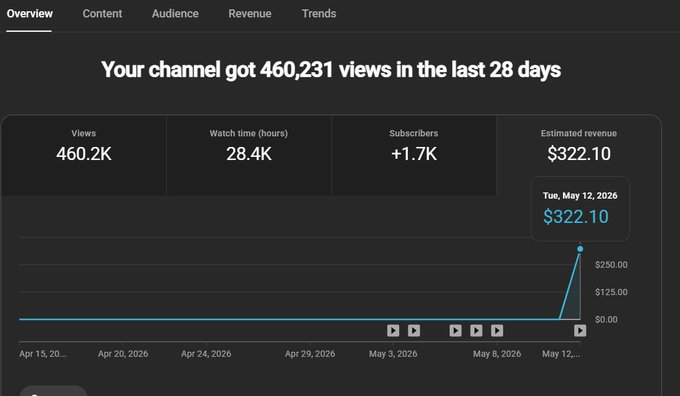The height and width of the screenshot is (396, 680).
Task: Open the Content tab
Action: pyautogui.click(x=102, y=14)
